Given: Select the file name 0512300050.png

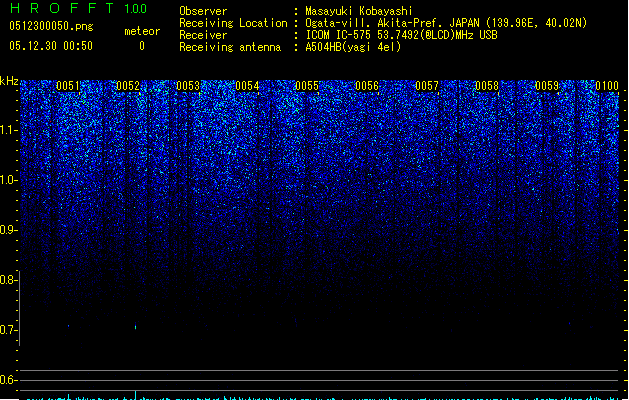Looking at the screenshot, I should tap(51, 26).
